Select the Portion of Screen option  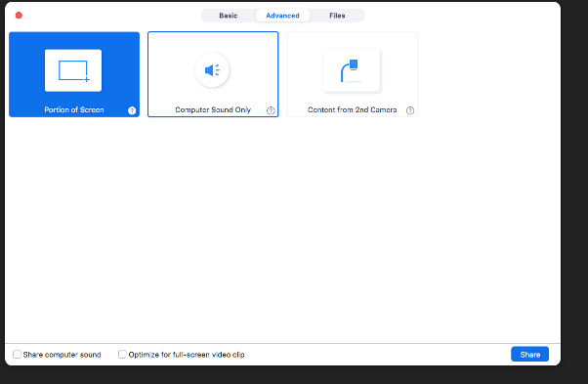74,74
